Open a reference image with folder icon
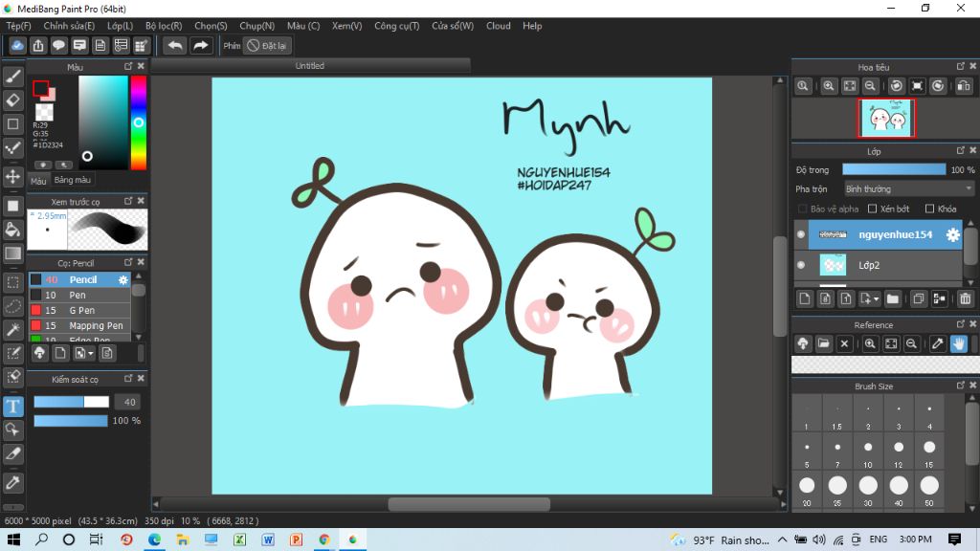Viewport: 980px width, 551px height. click(824, 343)
